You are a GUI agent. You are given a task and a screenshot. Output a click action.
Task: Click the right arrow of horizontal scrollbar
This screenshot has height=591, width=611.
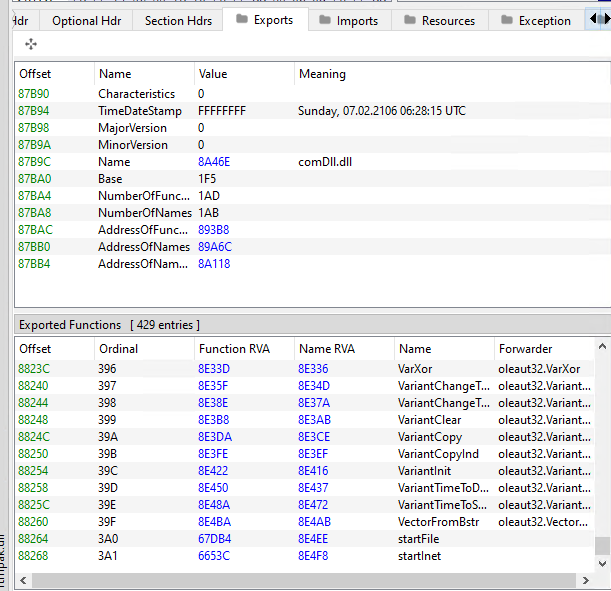[585, 580]
